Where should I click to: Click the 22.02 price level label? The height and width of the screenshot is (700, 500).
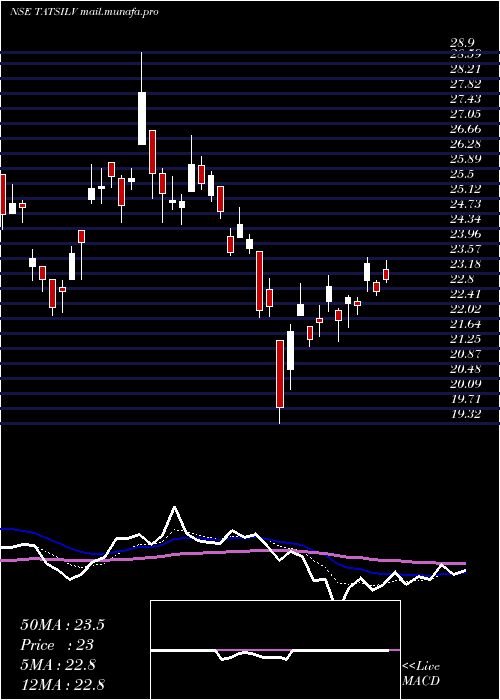click(x=465, y=309)
